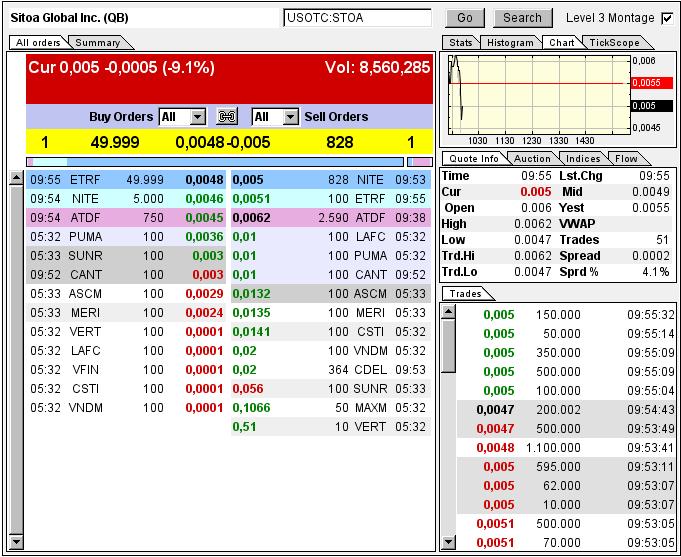Click the link icon between Buy and Sell Orders
681x557 pixels.
(227, 116)
